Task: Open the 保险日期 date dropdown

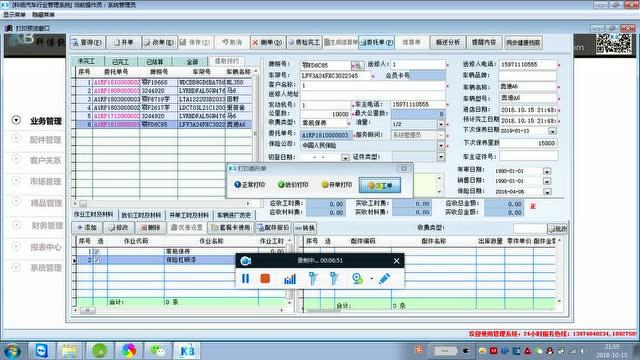Action: point(547,191)
